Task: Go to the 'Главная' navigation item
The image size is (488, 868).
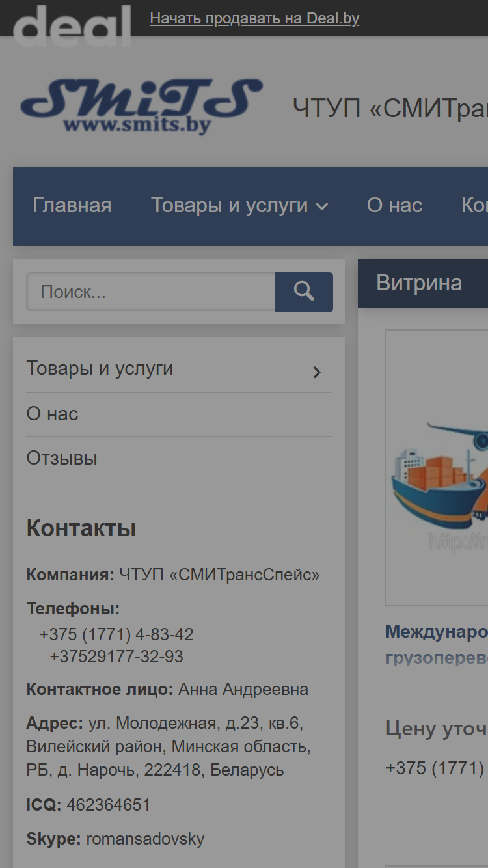Action: [72, 206]
